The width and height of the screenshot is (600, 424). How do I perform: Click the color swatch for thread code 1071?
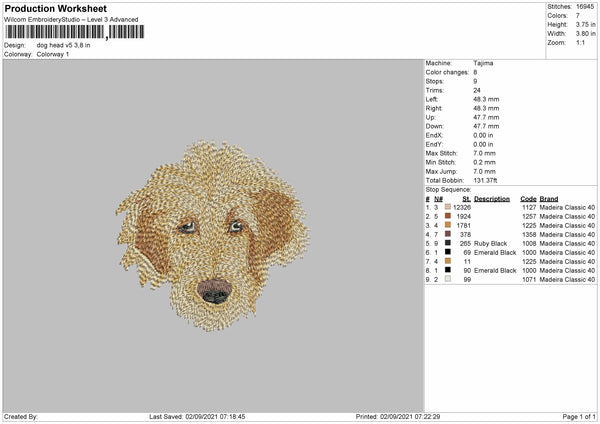pos(448,279)
